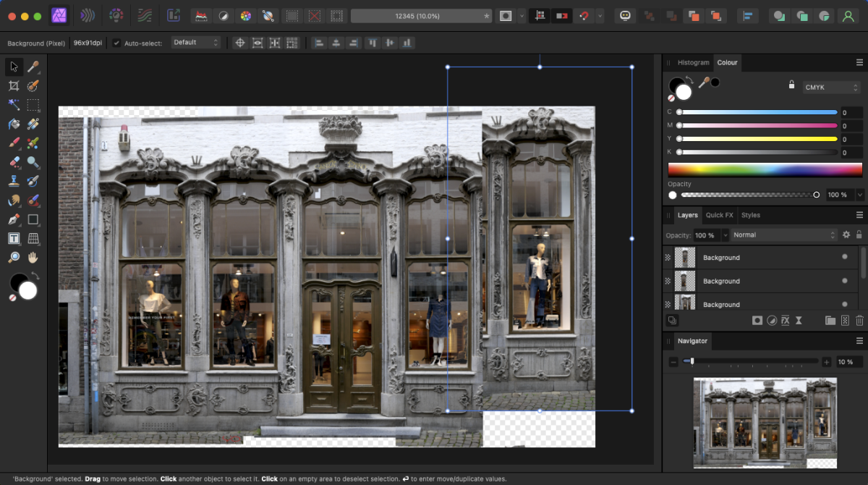Click the Deselect icon in toolbar
Screen dimensions: 868x485
pos(315,15)
